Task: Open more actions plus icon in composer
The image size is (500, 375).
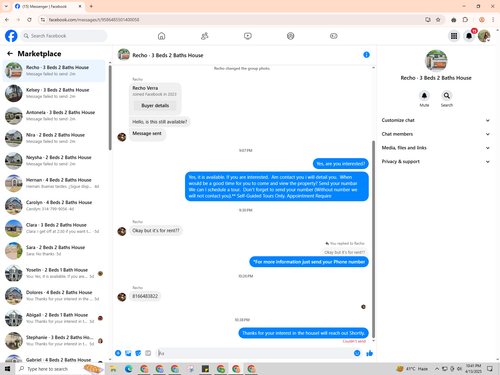Action: coord(118,353)
